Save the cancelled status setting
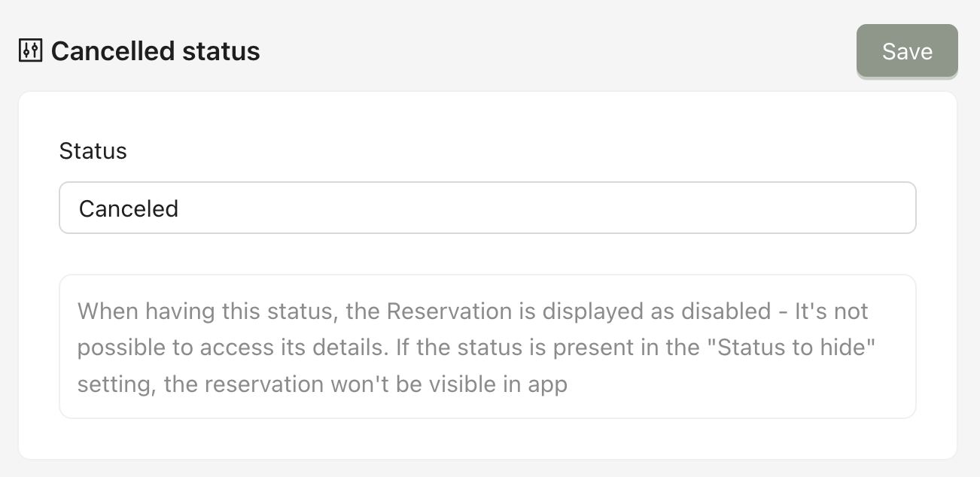 [x=906, y=51]
